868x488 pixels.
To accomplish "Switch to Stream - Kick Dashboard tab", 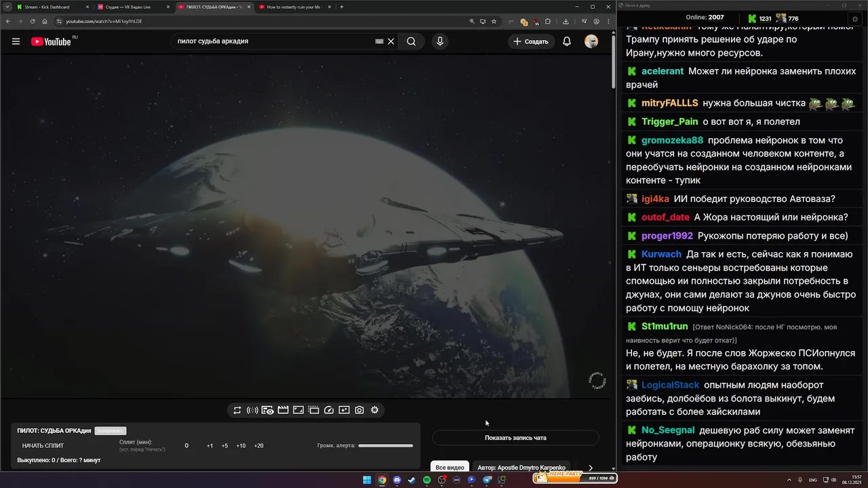I will click(52, 7).
